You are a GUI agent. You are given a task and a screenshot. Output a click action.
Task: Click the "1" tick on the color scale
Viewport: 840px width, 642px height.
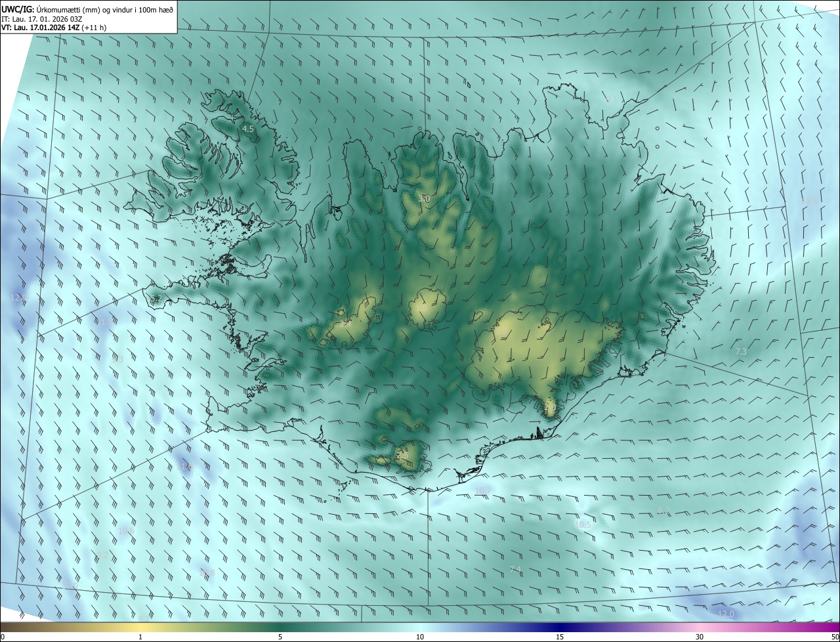(140, 637)
